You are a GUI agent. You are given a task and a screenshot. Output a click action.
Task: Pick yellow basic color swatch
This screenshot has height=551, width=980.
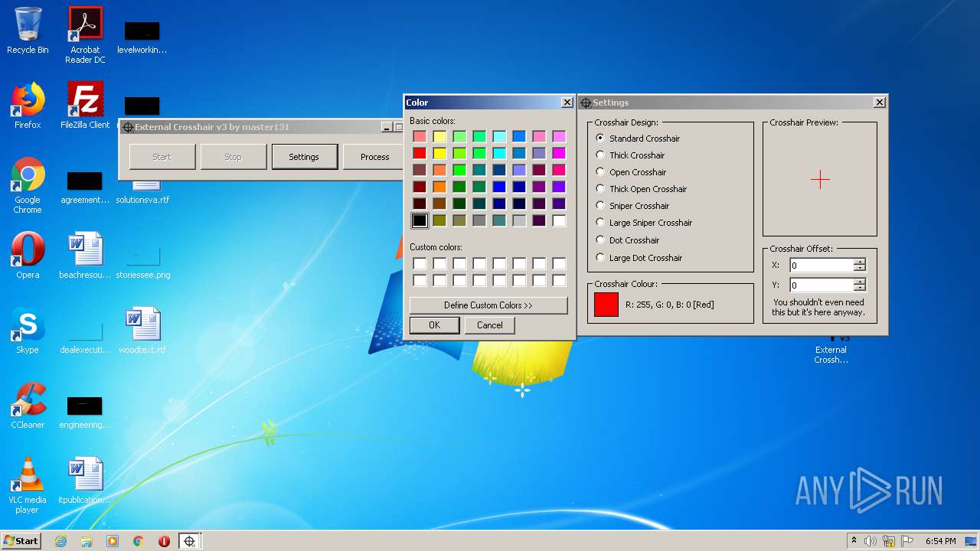439,153
